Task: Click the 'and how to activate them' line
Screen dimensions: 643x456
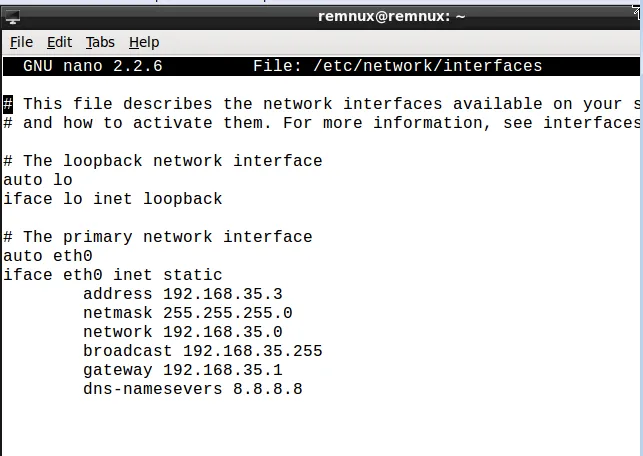Action: click(x=322, y=123)
